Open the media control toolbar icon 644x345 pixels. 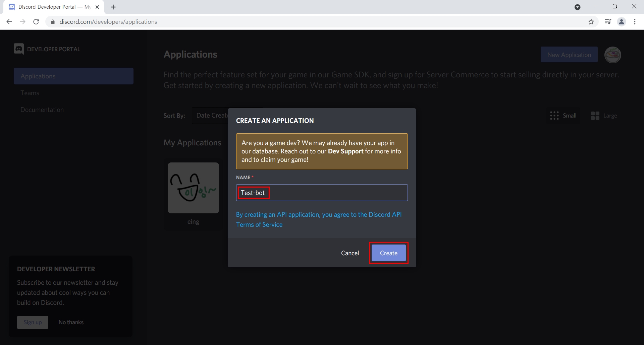(x=608, y=22)
